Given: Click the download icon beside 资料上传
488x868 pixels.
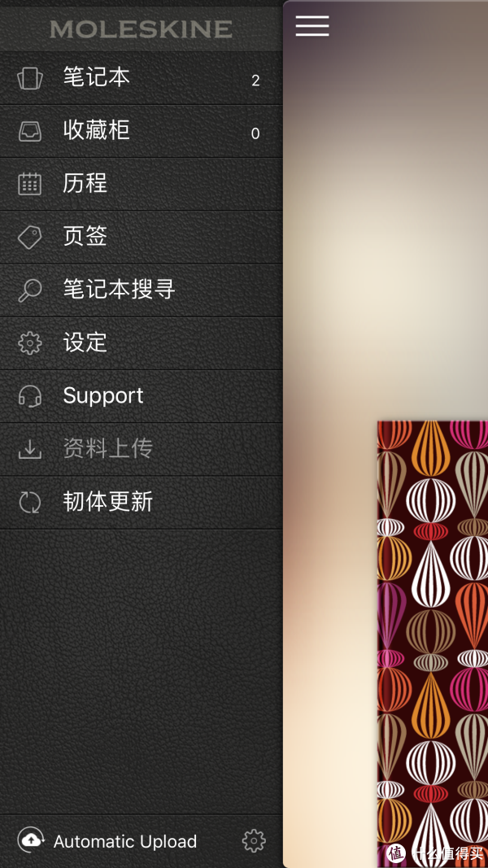Looking at the screenshot, I should (x=30, y=450).
